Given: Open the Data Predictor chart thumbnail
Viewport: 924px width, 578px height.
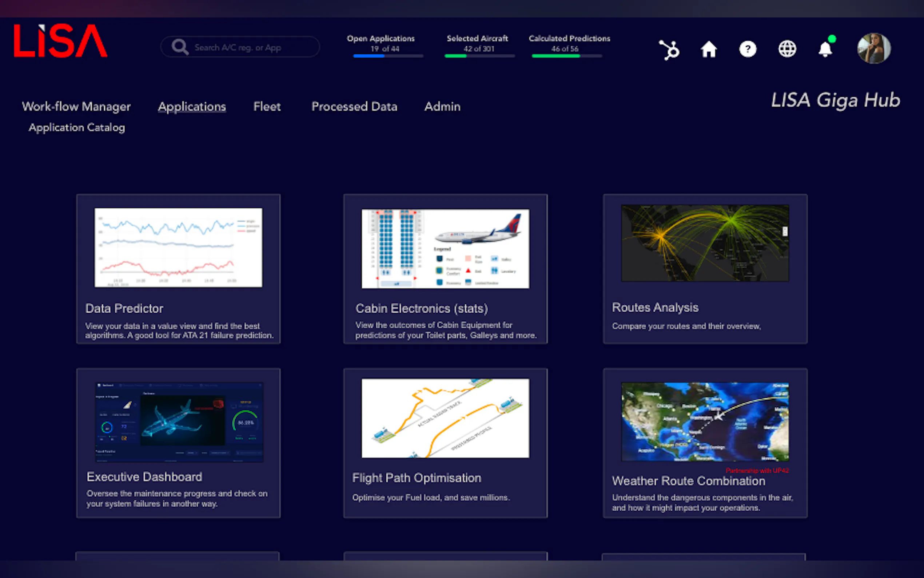Looking at the screenshot, I should pos(178,248).
